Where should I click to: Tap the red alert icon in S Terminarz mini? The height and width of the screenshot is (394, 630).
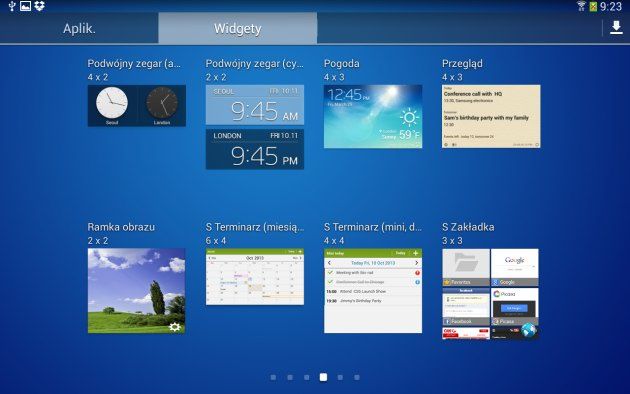(417, 273)
